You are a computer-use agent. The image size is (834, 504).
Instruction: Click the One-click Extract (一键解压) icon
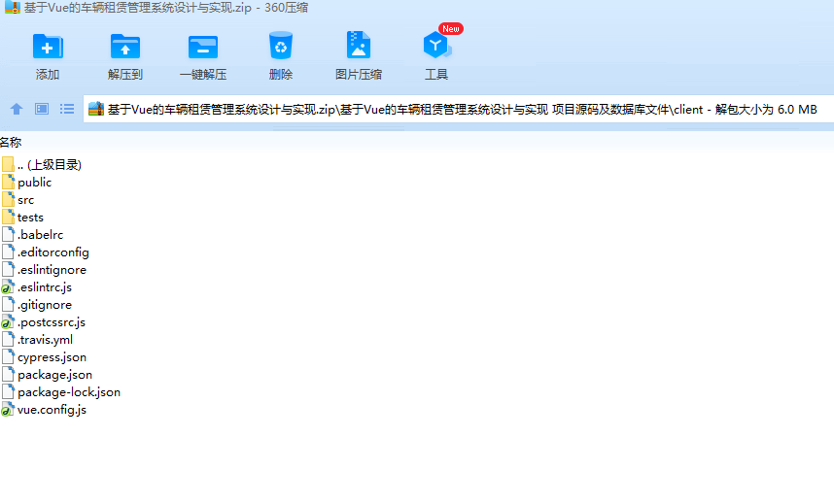coord(202,47)
